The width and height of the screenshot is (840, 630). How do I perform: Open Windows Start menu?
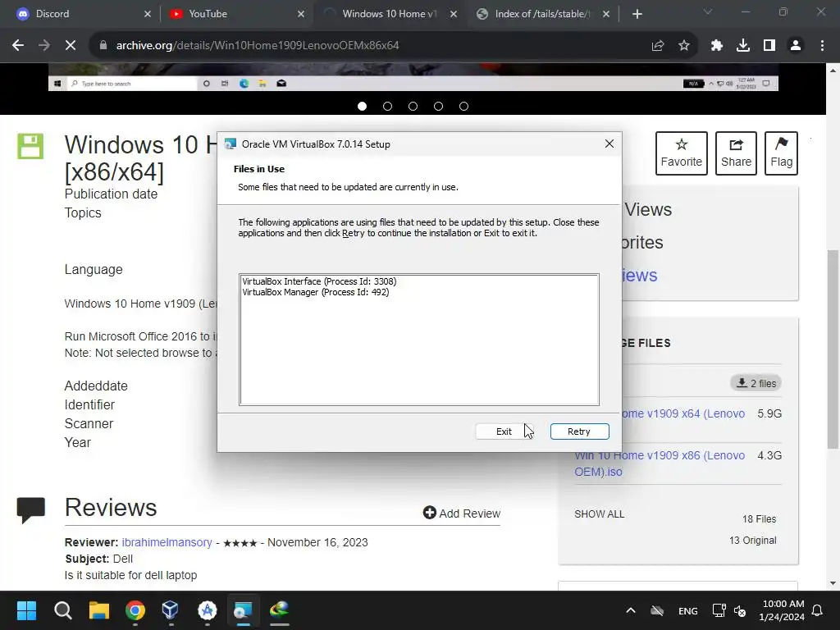[x=26, y=610]
